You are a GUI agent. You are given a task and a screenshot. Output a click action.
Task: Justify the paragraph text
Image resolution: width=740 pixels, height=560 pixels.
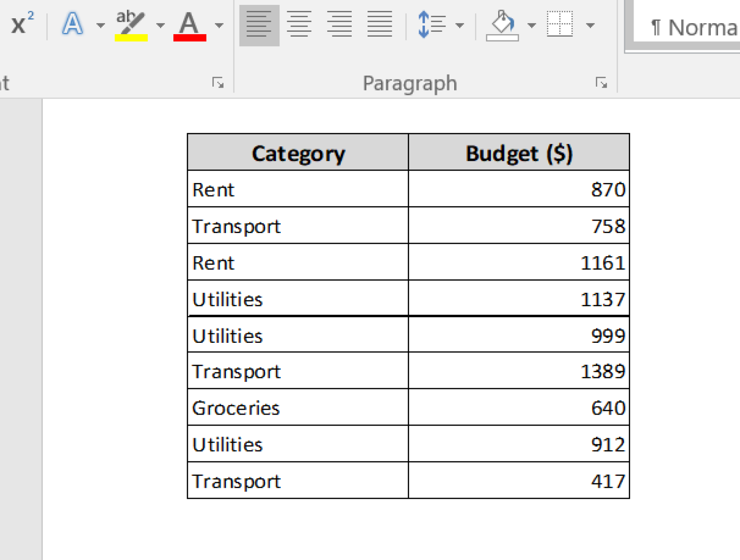[x=379, y=24]
